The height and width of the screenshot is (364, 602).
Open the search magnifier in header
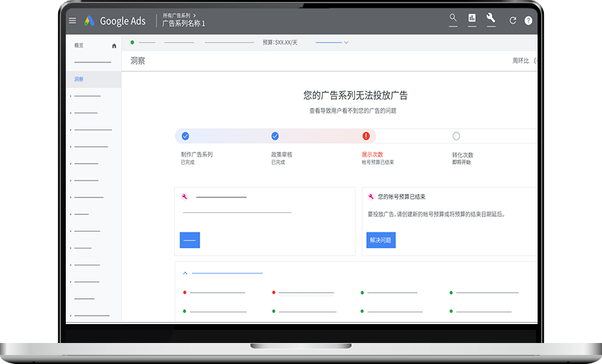[453, 18]
